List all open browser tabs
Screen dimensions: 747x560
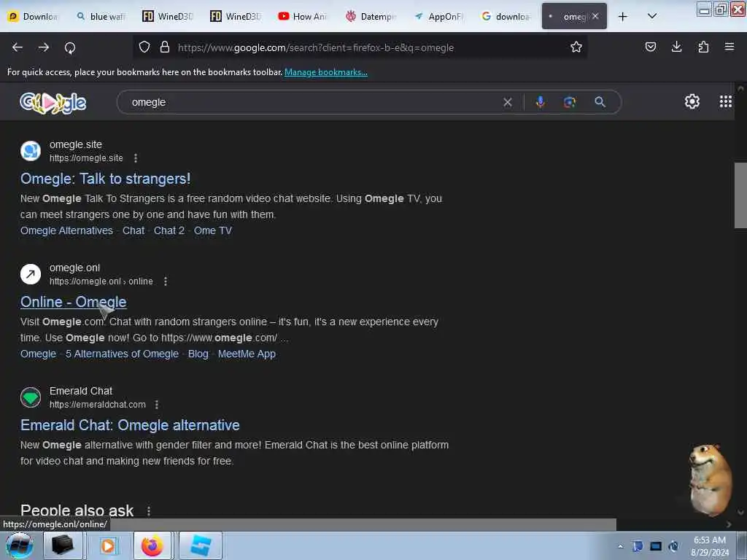coord(652,16)
